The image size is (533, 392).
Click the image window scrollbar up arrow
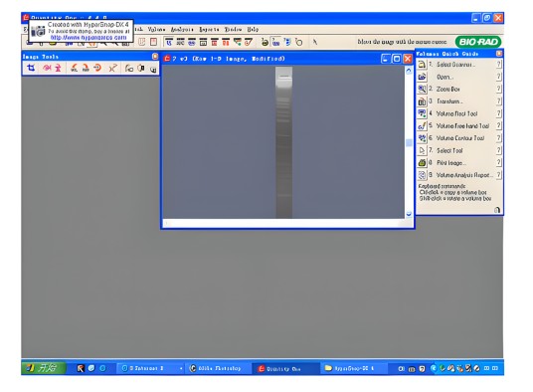[x=409, y=71]
